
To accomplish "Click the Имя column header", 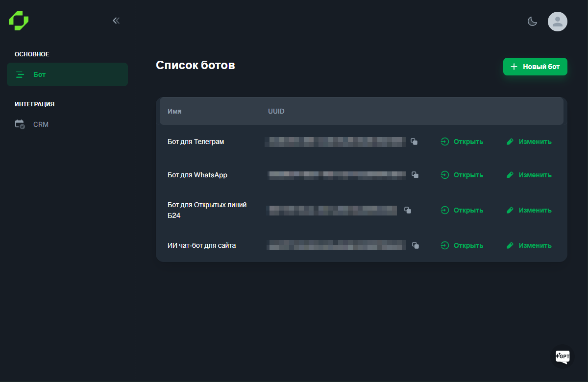I will (174, 111).
